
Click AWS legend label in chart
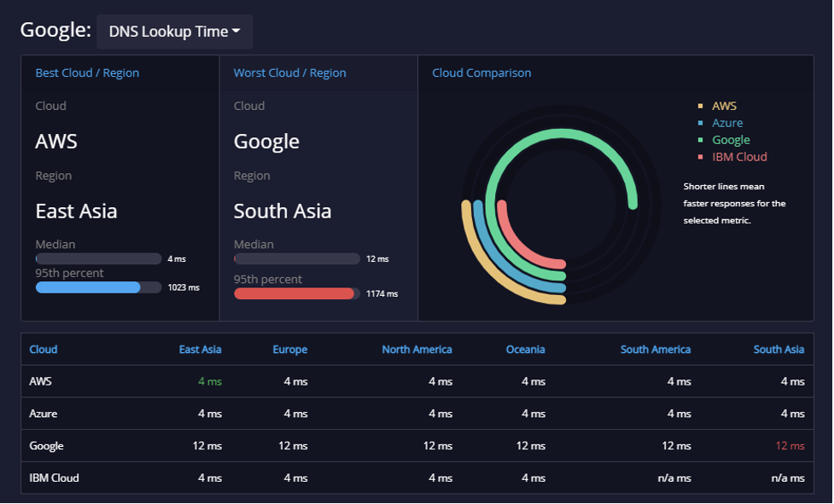725,107
